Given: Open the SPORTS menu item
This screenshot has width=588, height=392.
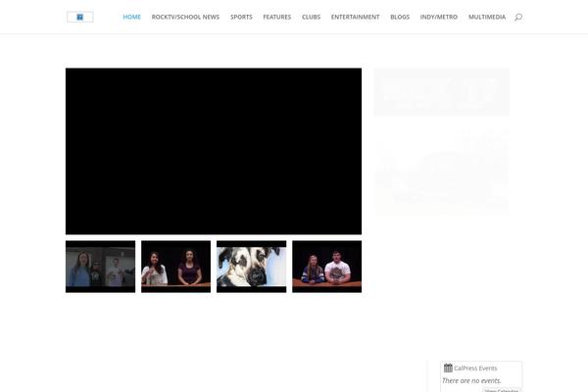Looking at the screenshot, I should (241, 17).
